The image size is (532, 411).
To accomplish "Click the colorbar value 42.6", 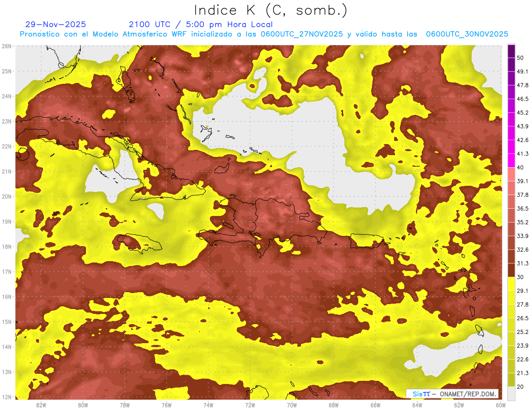I will pyautogui.click(x=523, y=140).
